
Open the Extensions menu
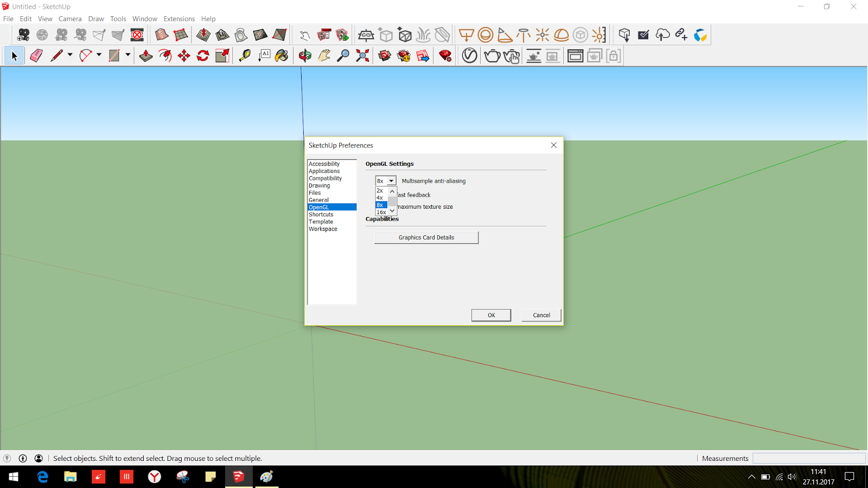tap(179, 18)
